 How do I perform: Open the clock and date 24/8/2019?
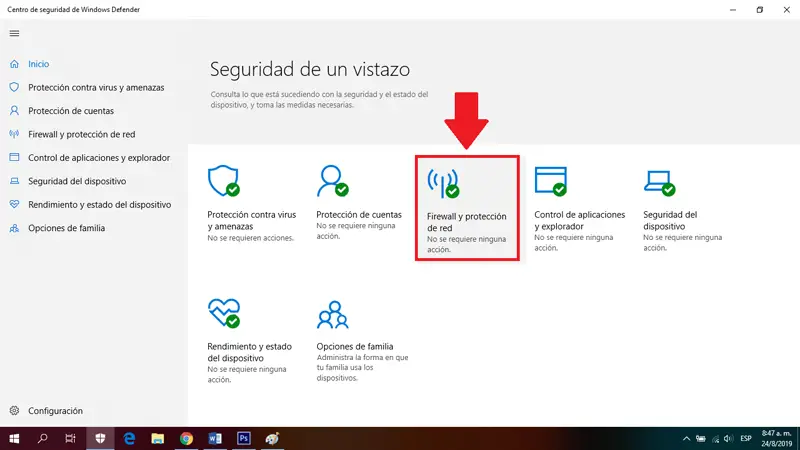(x=777, y=439)
